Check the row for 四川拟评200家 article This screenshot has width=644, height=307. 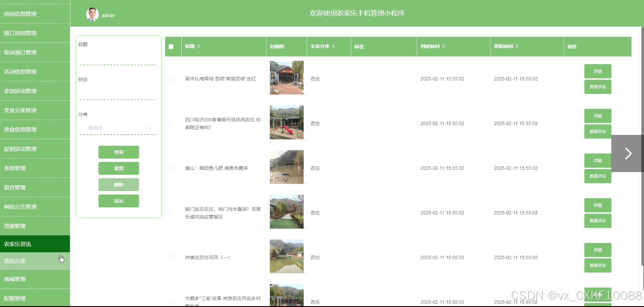pyautogui.click(x=171, y=123)
